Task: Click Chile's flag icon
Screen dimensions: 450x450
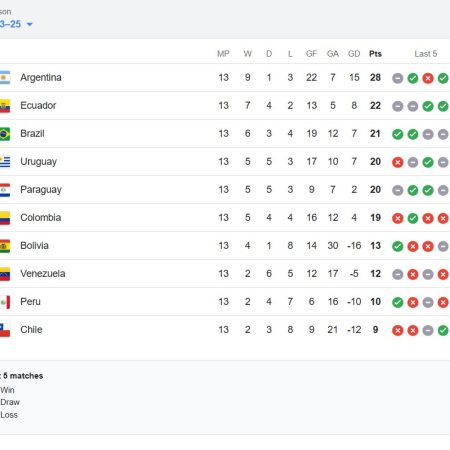Action: click(5, 330)
